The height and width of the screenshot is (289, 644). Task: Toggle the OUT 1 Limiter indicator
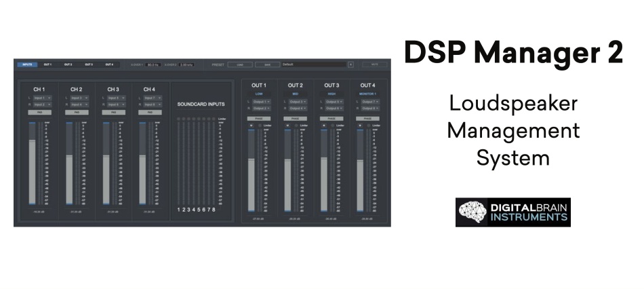coord(260,126)
